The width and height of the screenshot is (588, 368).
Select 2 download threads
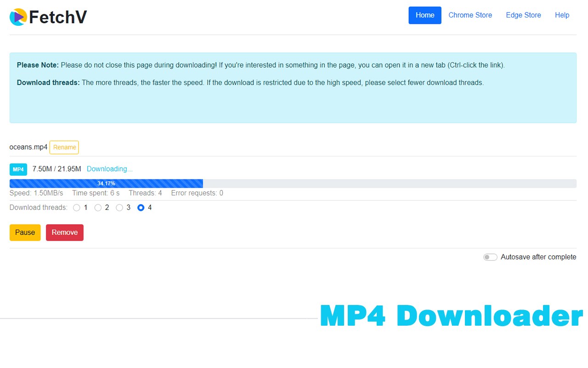click(98, 207)
